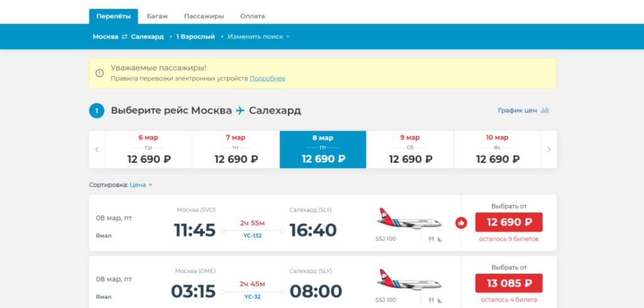Open the Подробнее link
The width and height of the screenshot is (644, 308).
point(267,79)
